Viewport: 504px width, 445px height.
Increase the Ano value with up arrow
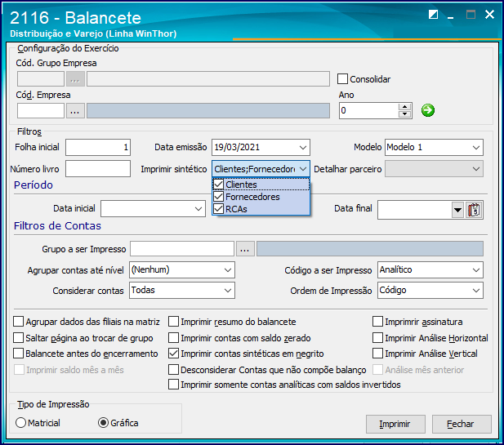point(404,107)
